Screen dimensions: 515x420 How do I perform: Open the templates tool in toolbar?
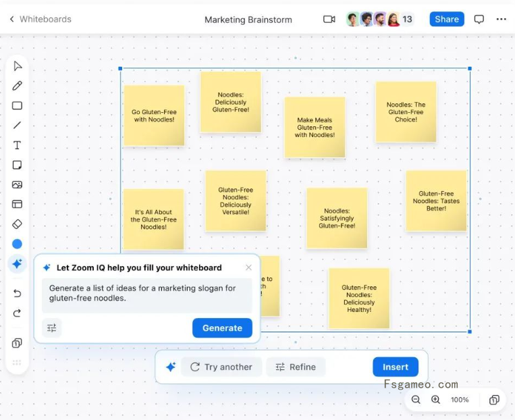(17, 204)
